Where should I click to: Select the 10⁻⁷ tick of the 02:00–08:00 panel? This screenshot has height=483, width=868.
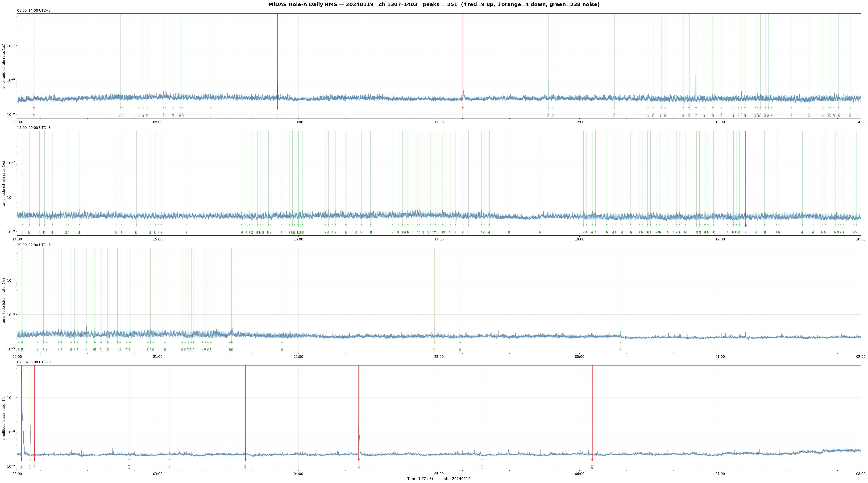click(x=11, y=397)
